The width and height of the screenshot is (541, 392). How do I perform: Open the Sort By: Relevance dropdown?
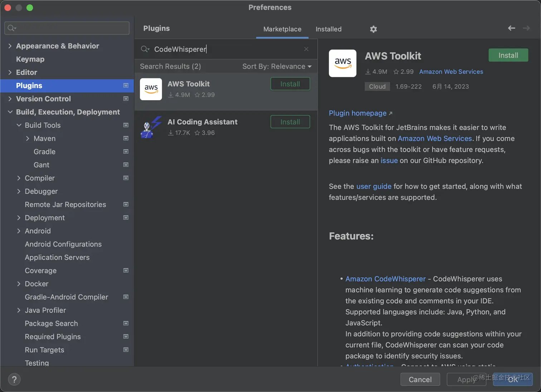click(x=277, y=67)
